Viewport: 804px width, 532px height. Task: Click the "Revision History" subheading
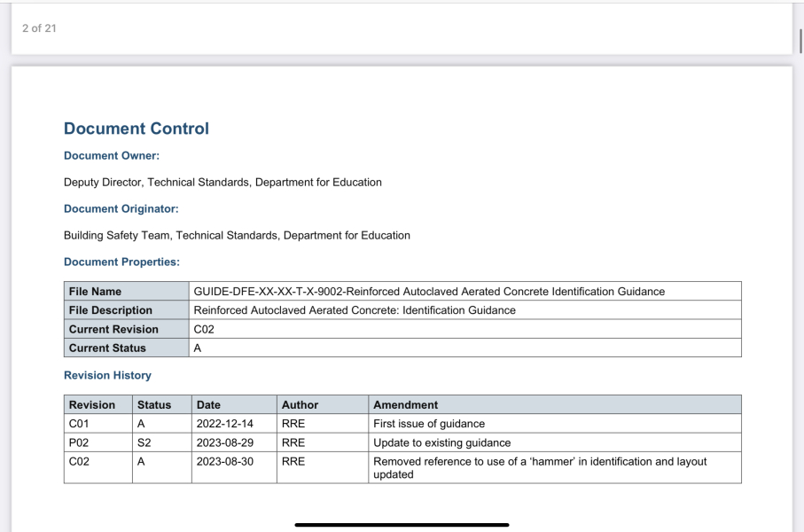pos(107,376)
